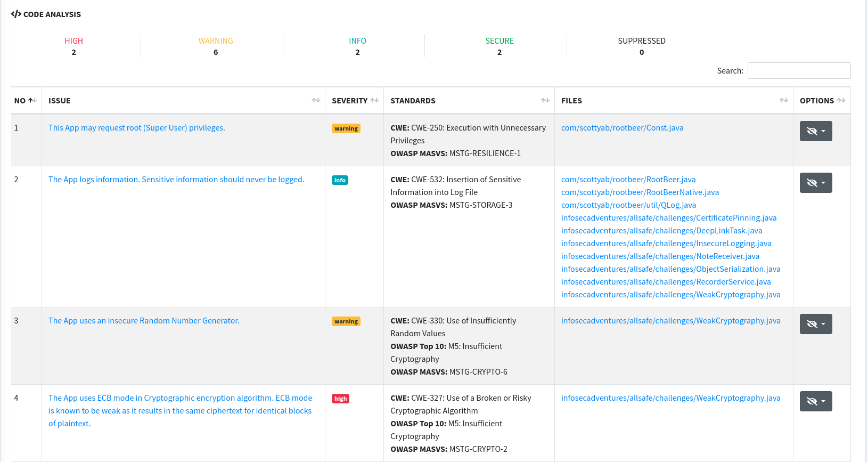This screenshot has height=462, width=868.
Task: Click the code analysis brackets icon
Action: 16,14
